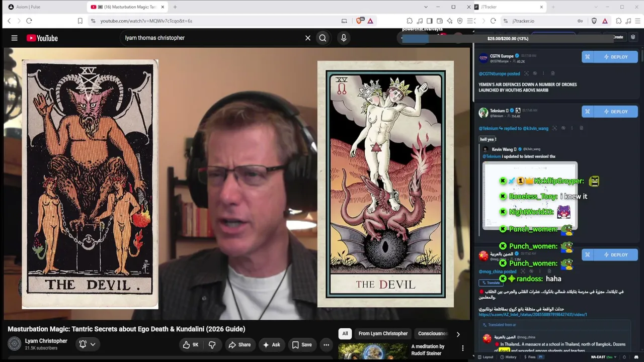Open Brave Shields in YouTube window
Viewport: 644px width, 362px height.
click(x=359, y=21)
